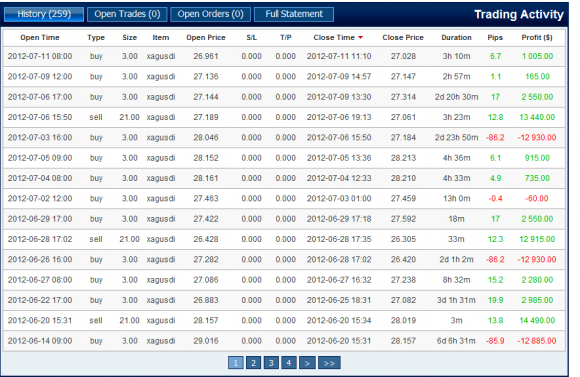This screenshot has width=580, height=377.
Task: Click open price 29.016
Action: 206,341
